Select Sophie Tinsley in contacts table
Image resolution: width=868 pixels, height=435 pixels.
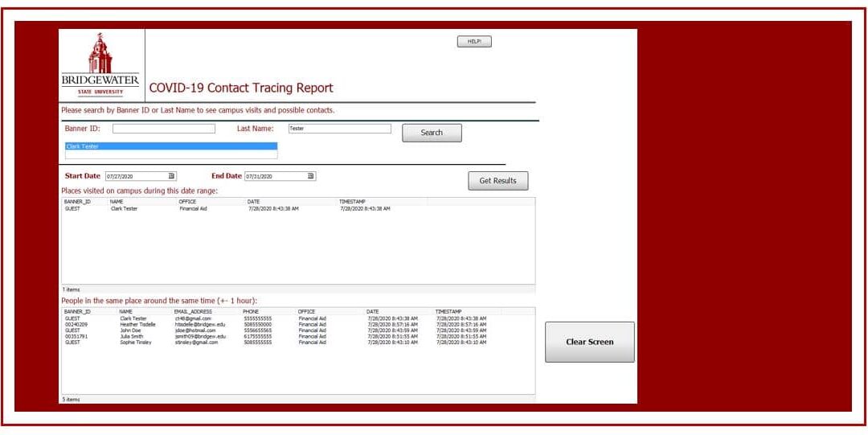point(136,343)
